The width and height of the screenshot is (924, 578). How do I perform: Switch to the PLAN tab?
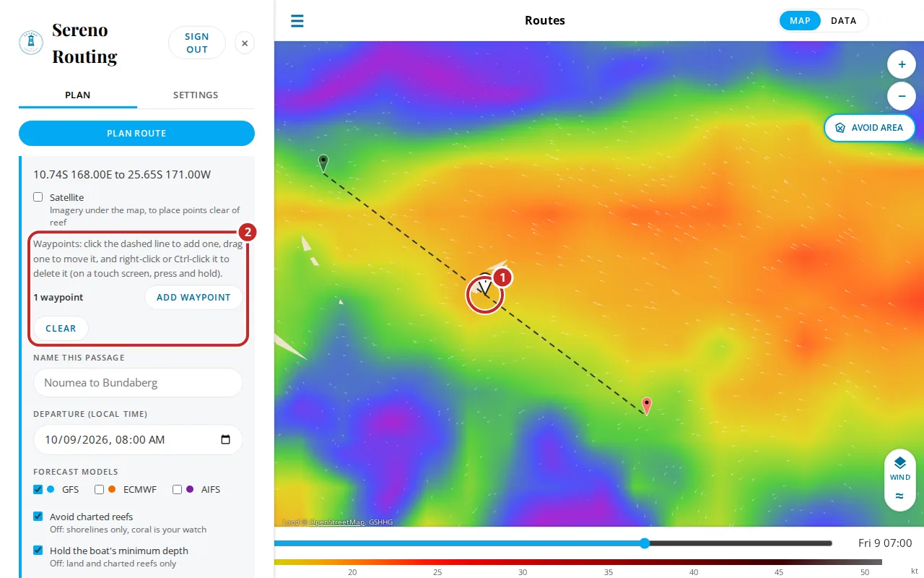[x=78, y=95]
